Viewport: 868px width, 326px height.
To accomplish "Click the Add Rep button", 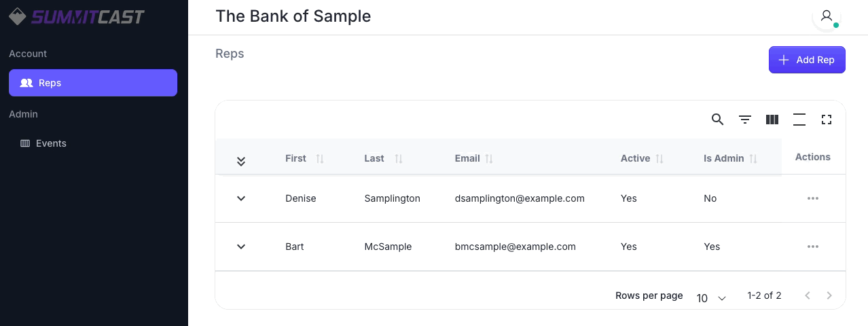I will point(807,60).
